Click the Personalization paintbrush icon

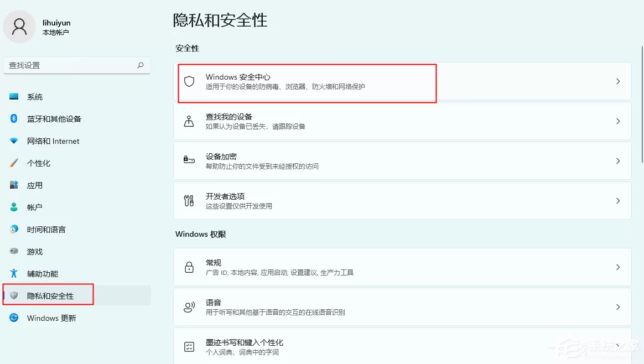pos(14,163)
